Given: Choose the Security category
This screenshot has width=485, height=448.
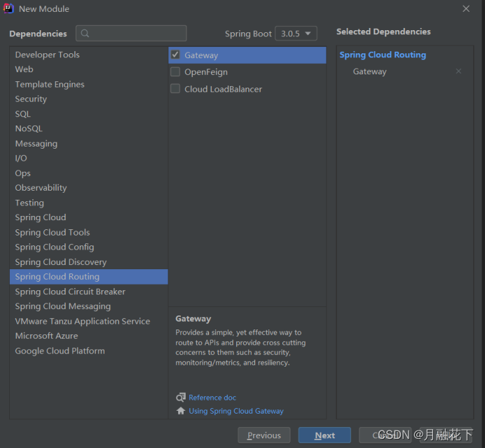Looking at the screenshot, I should [x=89, y=99].
